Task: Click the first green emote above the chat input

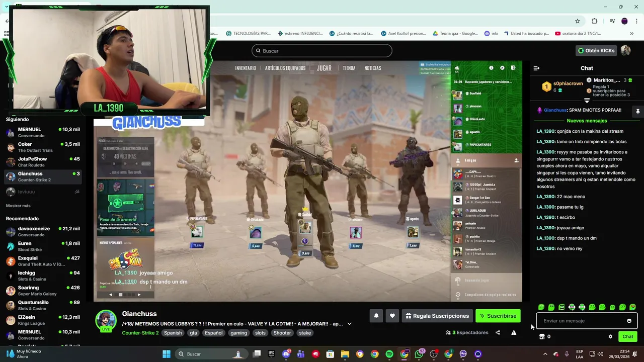Action: (541, 307)
